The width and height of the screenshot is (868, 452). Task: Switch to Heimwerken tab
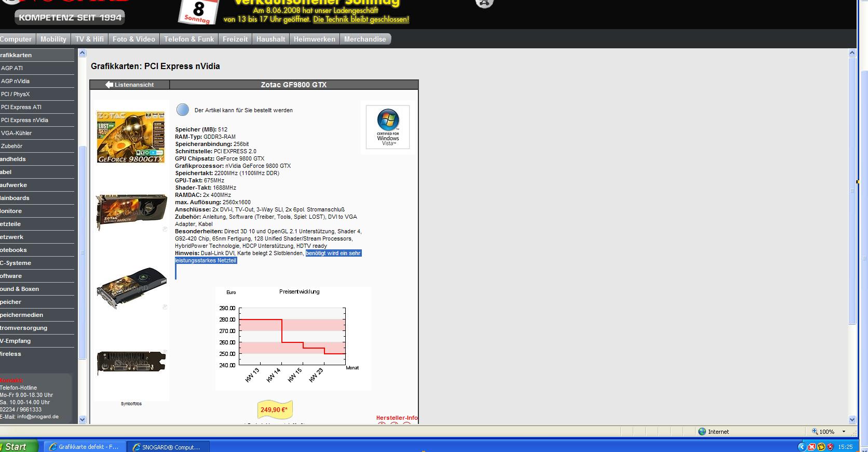click(x=314, y=39)
